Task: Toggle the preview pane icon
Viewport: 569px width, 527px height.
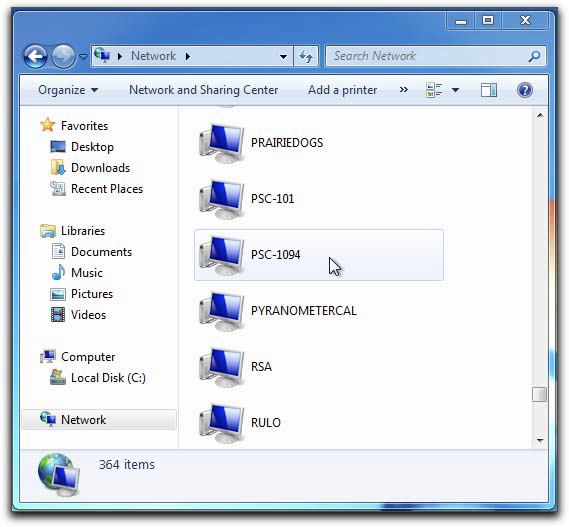Action: tap(489, 90)
